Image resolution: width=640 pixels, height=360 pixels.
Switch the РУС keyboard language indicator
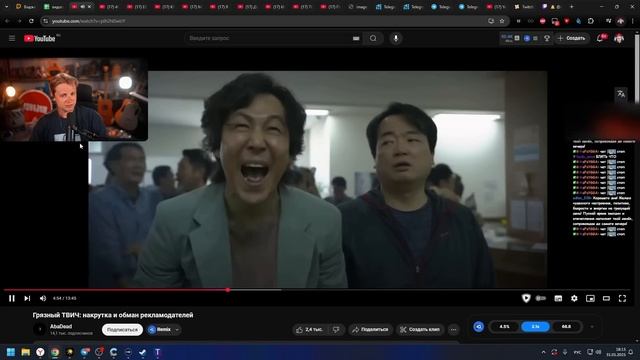[x=577, y=352]
